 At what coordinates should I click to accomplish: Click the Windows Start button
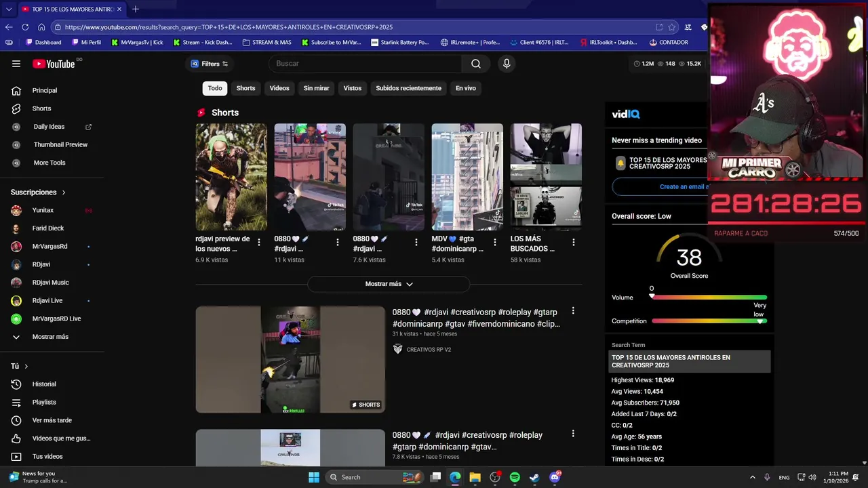click(314, 477)
